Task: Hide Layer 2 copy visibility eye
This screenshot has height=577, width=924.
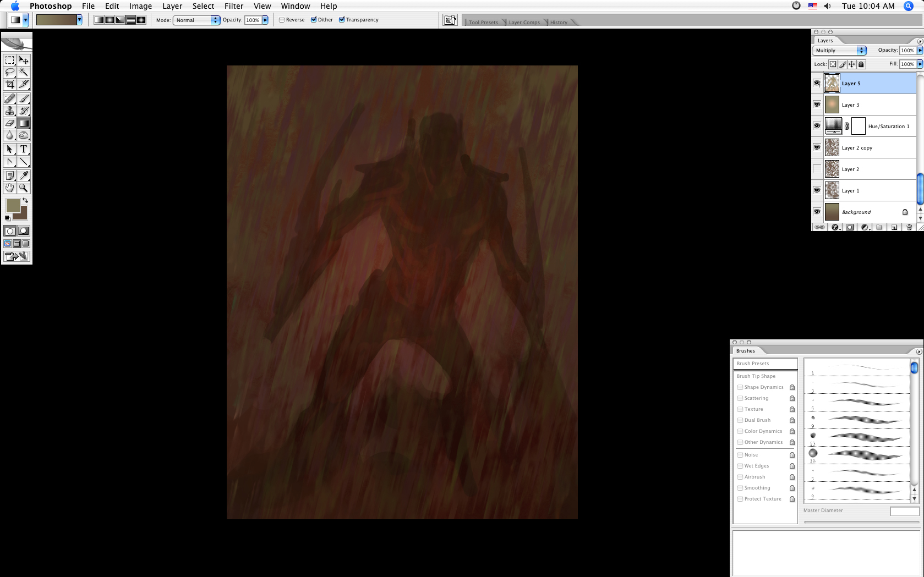Action: coord(817,147)
